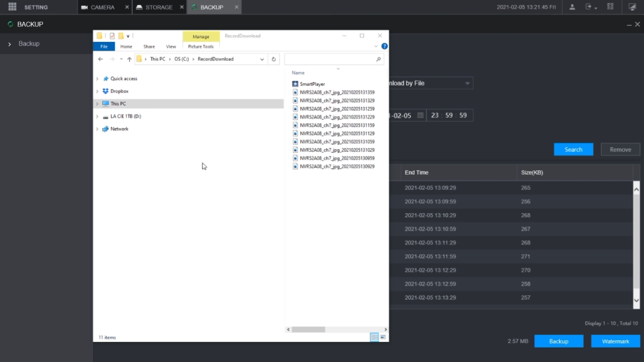
Task: Click the Explorer address bar path dropdown arrow
Action: tap(262, 59)
